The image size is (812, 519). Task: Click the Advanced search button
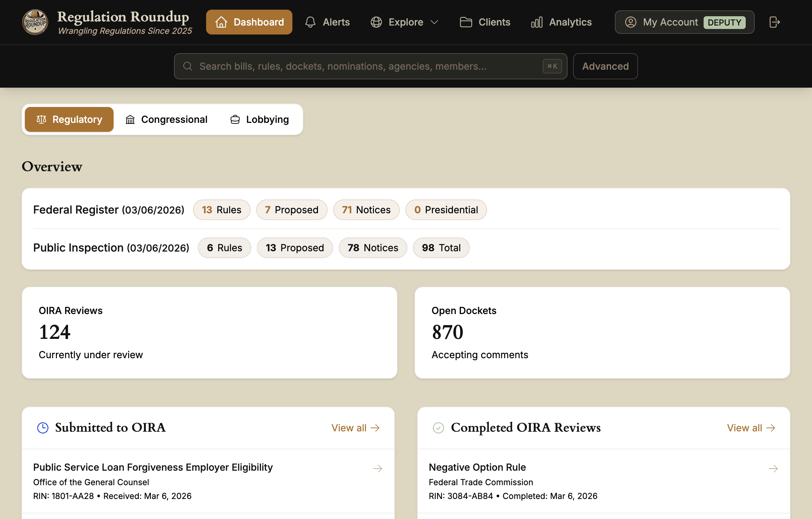coord(605,66)
